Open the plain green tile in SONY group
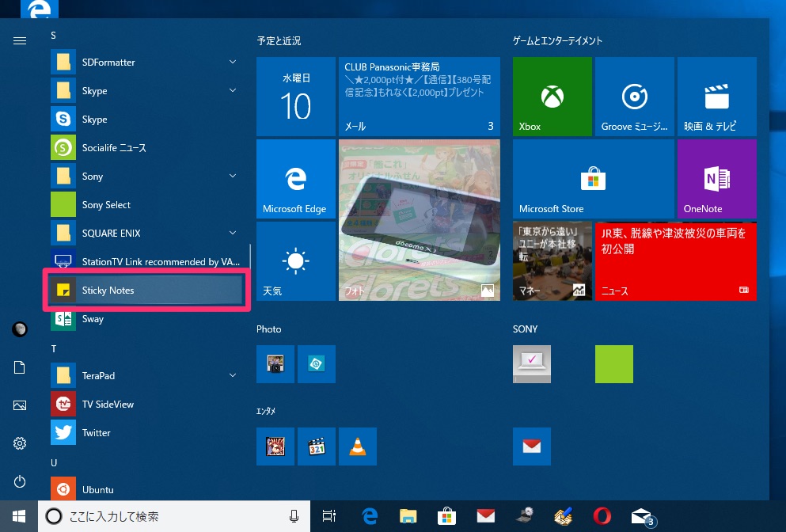This screenshot has height=532, width=786. click(613, 364)
